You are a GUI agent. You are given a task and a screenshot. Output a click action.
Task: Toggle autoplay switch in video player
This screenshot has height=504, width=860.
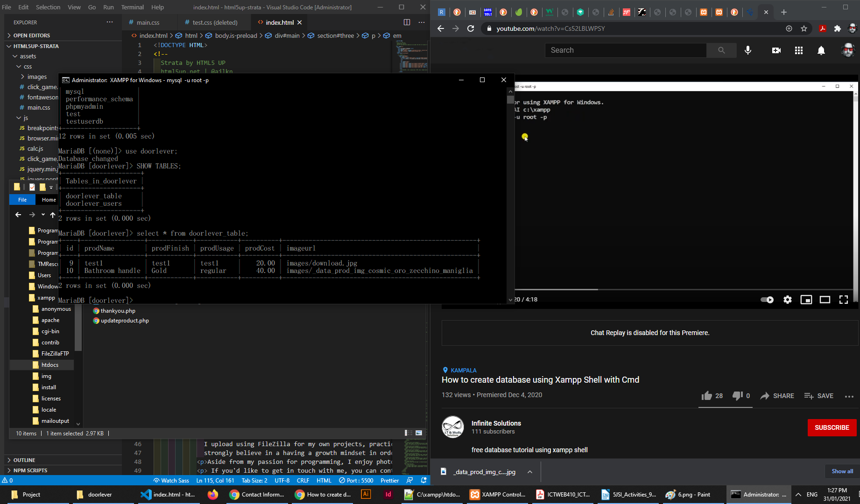767,300
